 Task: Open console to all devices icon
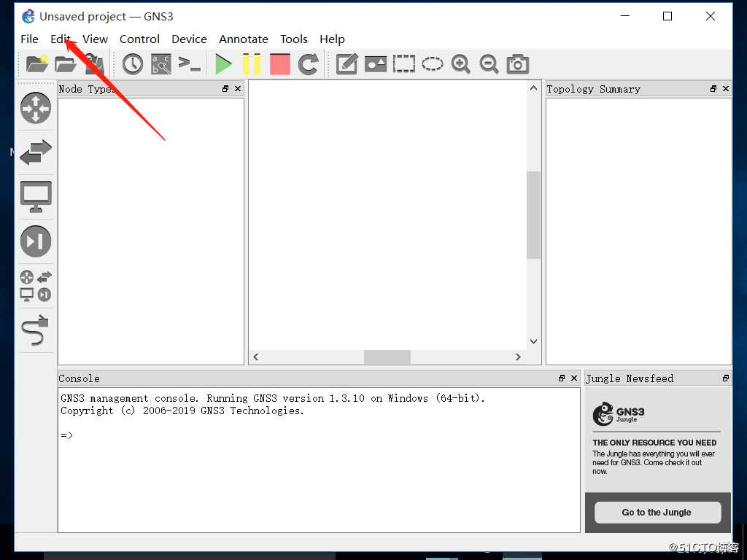point(189,63)
